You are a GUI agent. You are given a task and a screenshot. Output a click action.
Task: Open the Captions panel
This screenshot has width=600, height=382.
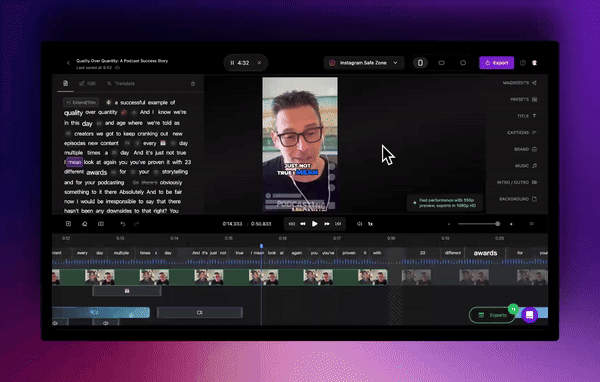tap(522, 132)
